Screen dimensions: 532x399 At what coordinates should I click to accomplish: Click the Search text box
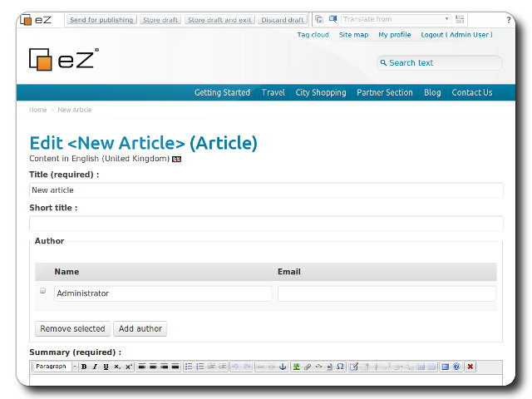[x=442, y=63]
